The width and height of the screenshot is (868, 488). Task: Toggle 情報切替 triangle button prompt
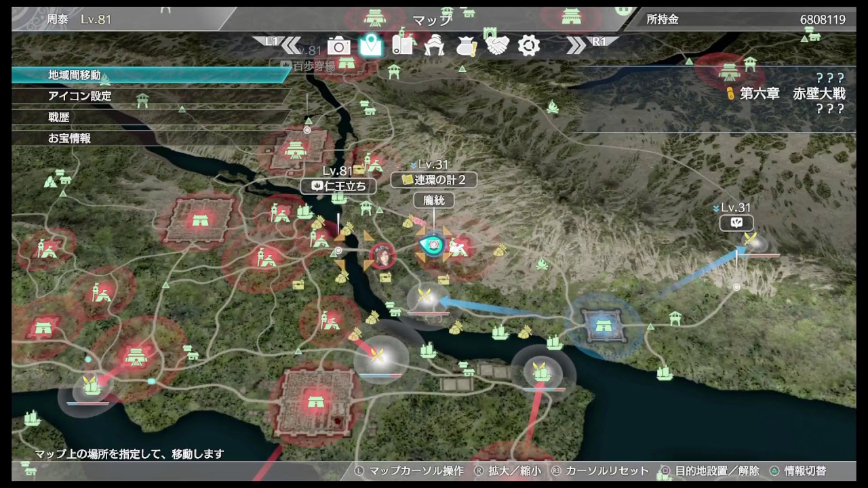[x=797, y=471]
